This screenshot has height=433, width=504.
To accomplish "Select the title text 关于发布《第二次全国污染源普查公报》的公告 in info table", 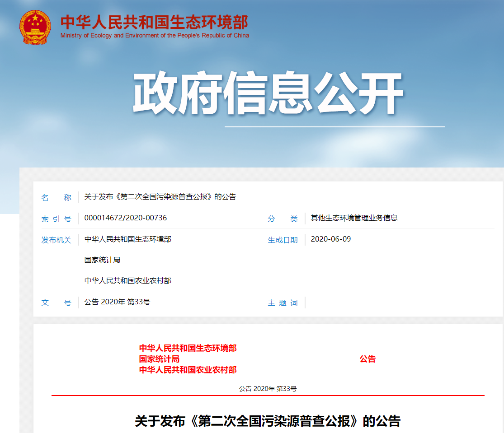I will [x=160, y=196].
